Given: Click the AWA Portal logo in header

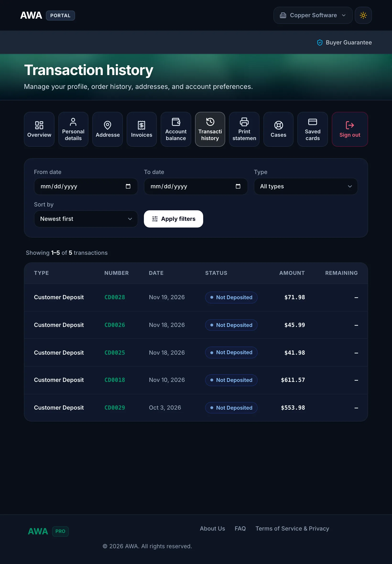Looking at the screenshot, I should pos(47,16).
